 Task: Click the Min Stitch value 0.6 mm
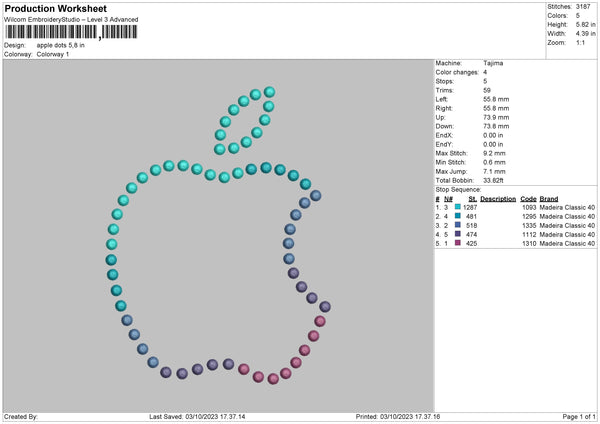494,162
